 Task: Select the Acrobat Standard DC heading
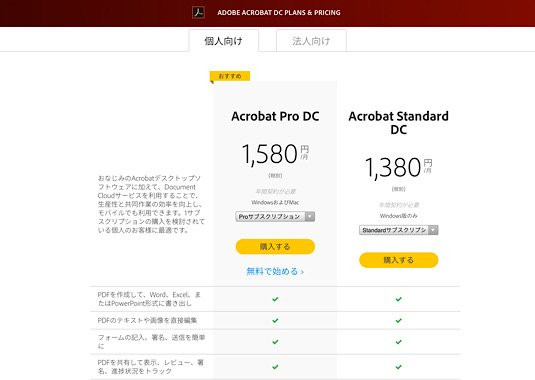399,123
